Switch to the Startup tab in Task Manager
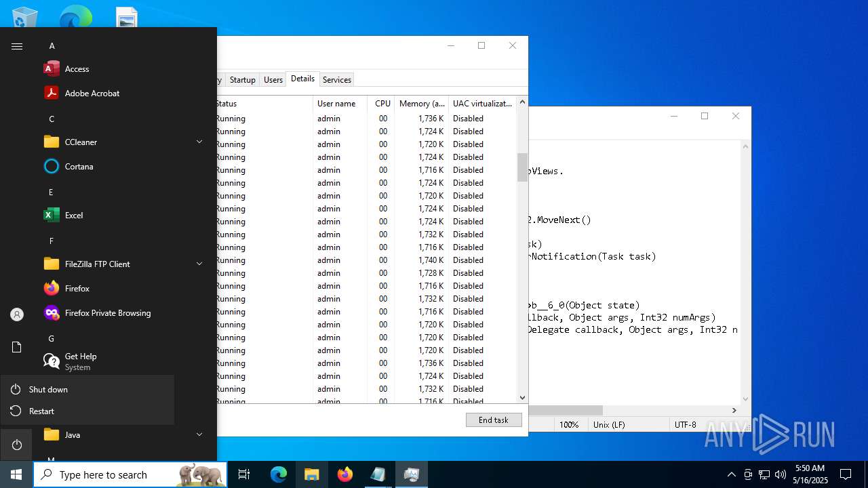The height and width of the screenshot is (488, 868). tap(242, 80)
